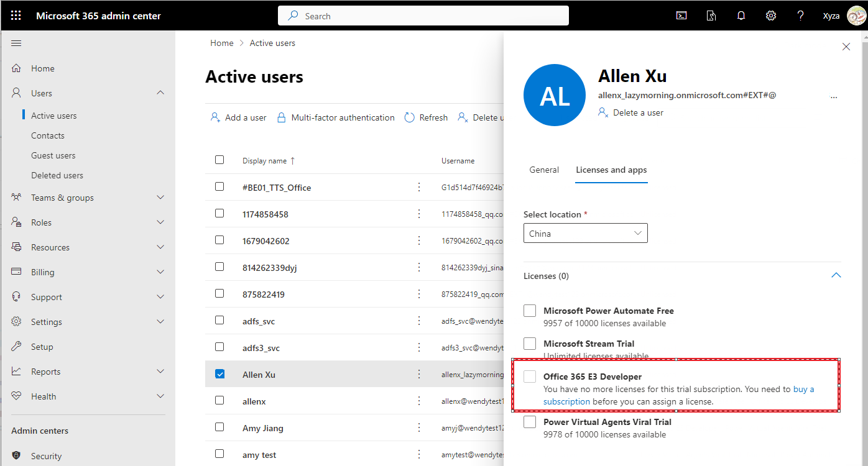Click the Home house icon in sidebar
868x466 pixels.
point(17,68)
